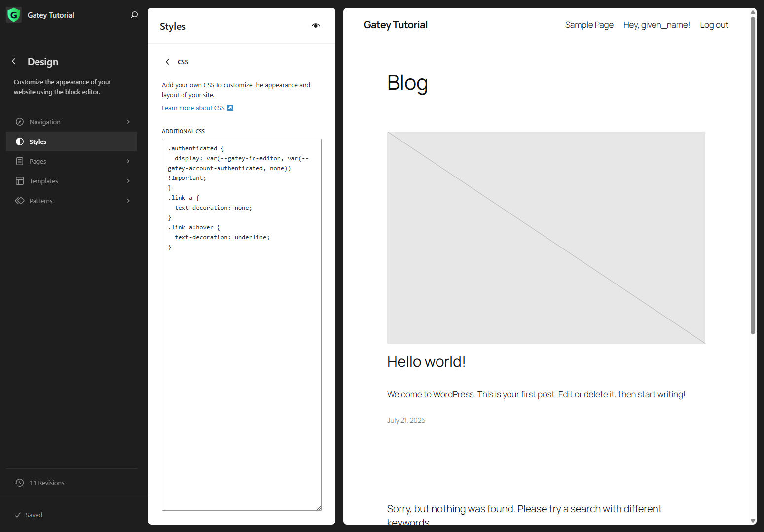764x532 pixels.
Task: Click the Design panel heading
Action: pyautogui.click(x=43, y=62)
